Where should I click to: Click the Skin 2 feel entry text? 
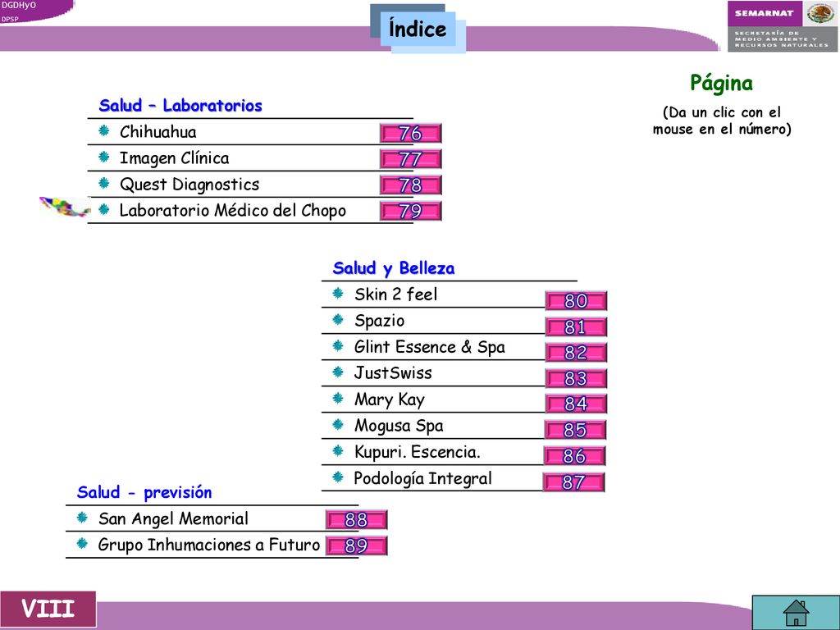(396, 294)
